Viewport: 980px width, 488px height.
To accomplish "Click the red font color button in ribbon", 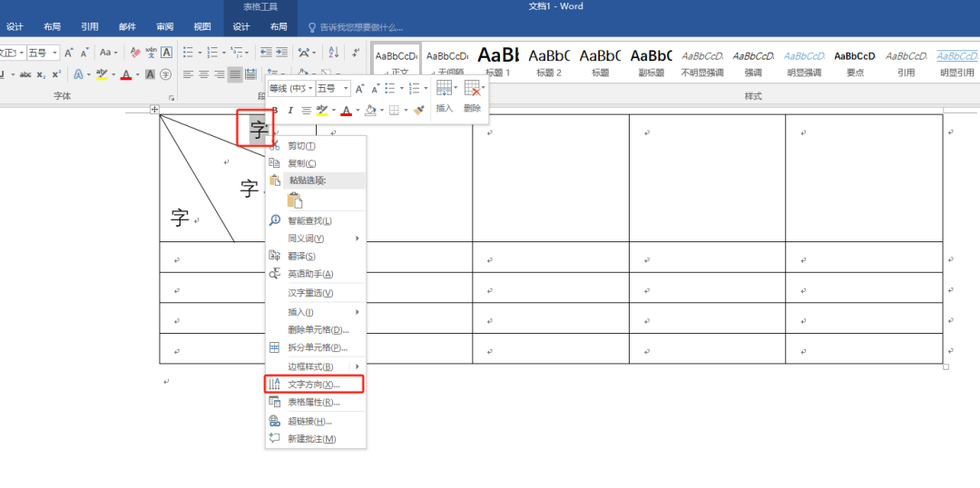I will point(126,74).
